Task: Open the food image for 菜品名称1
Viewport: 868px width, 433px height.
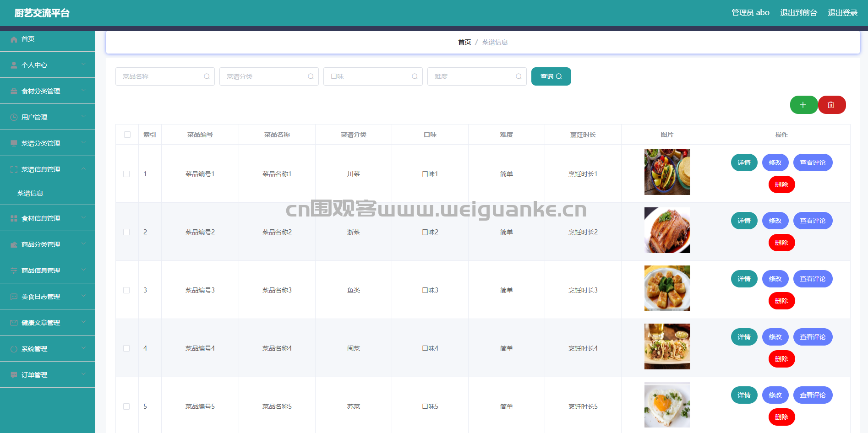Action: [667, 172]
